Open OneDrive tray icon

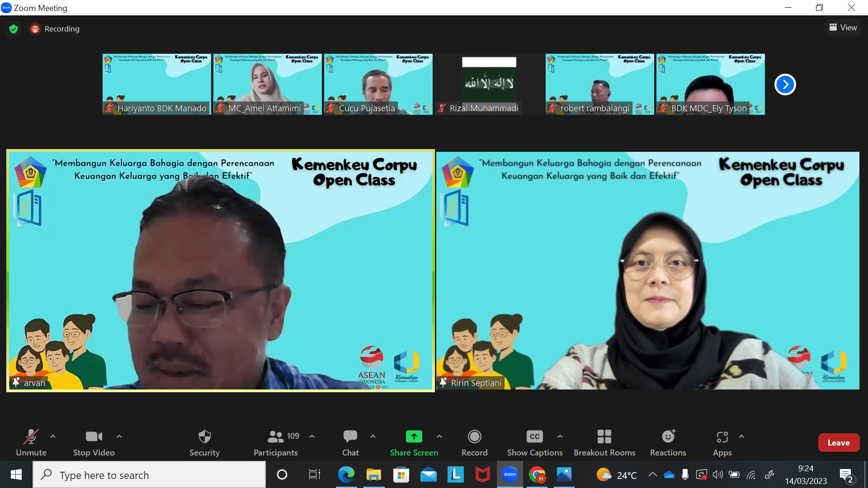(669, 474)
